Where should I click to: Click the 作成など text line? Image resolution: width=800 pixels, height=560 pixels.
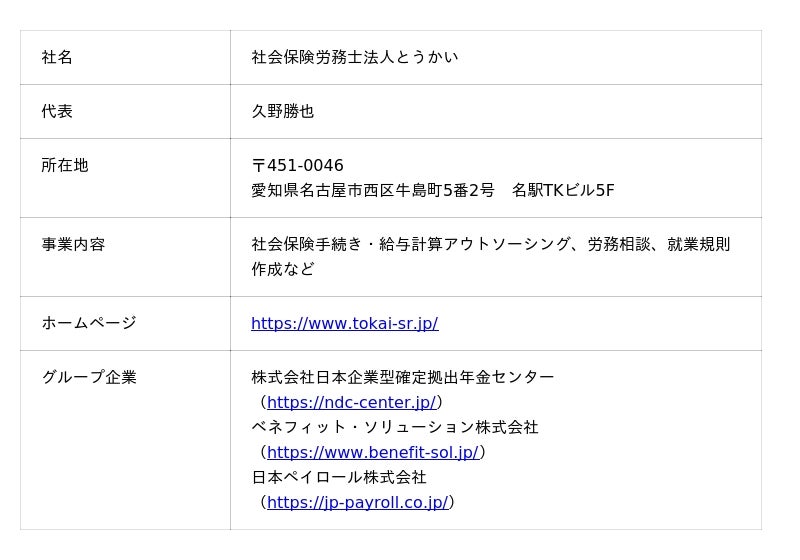282,269
